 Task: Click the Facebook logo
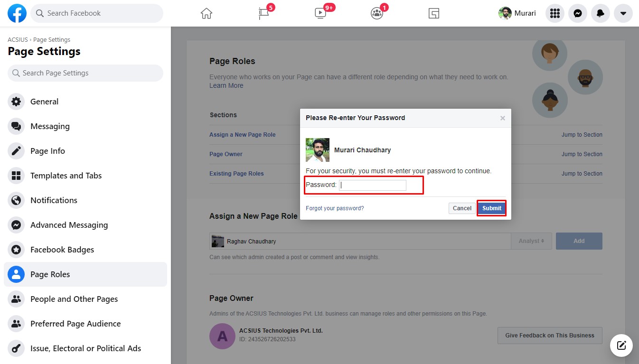(x=17, y=13)
